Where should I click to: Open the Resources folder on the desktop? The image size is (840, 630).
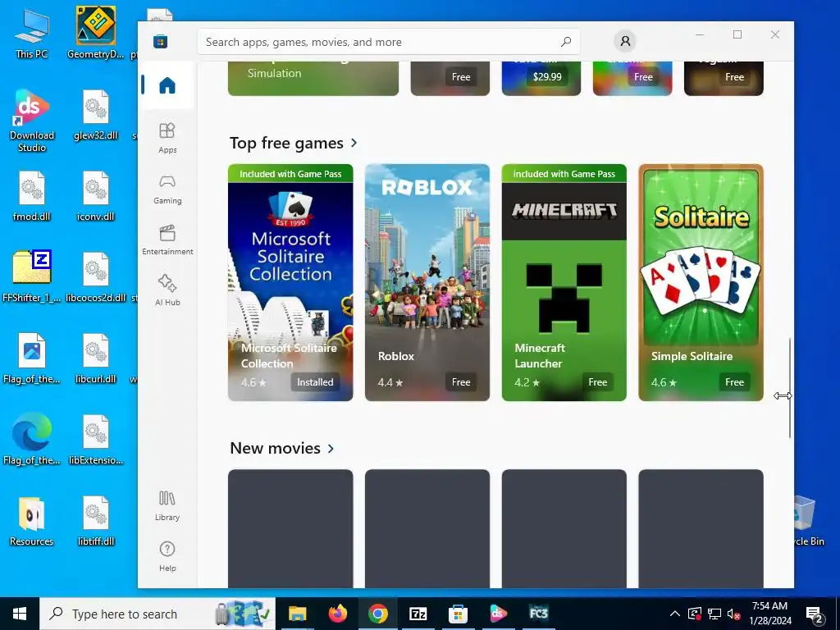(x=32, y=521)
